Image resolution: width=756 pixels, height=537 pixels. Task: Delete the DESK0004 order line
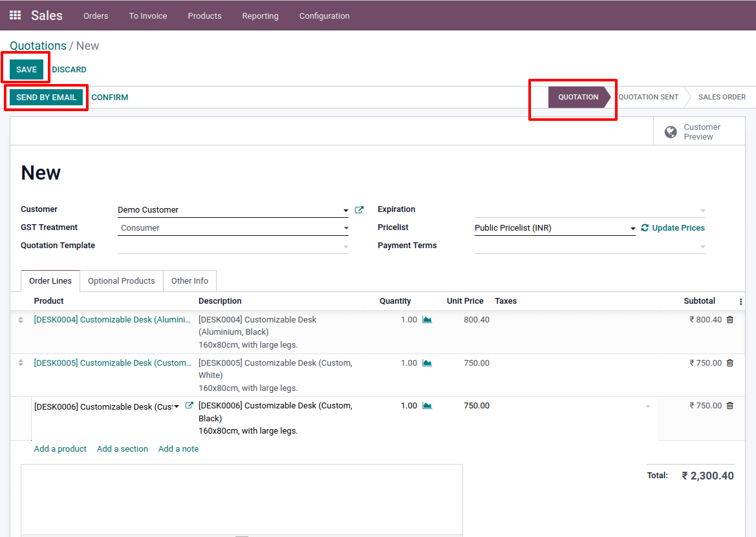pos(730,320)
